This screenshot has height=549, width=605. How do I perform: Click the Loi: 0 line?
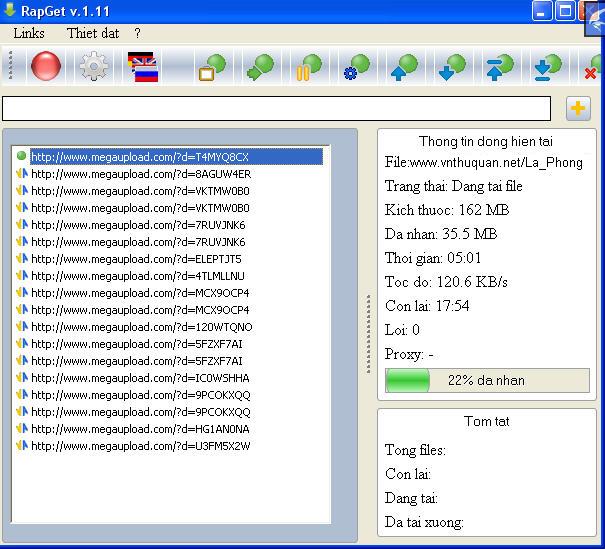tap(402, 330)
